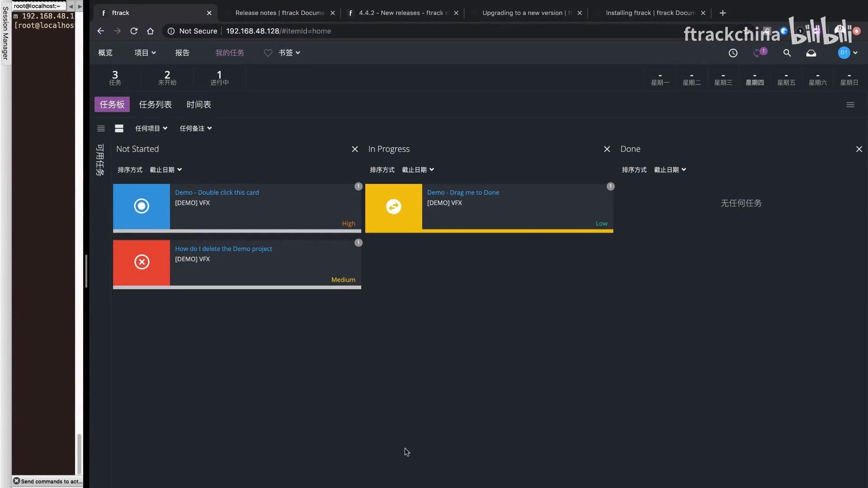Click terminal Send commands input field
The image size is (868, 488).
52,481
